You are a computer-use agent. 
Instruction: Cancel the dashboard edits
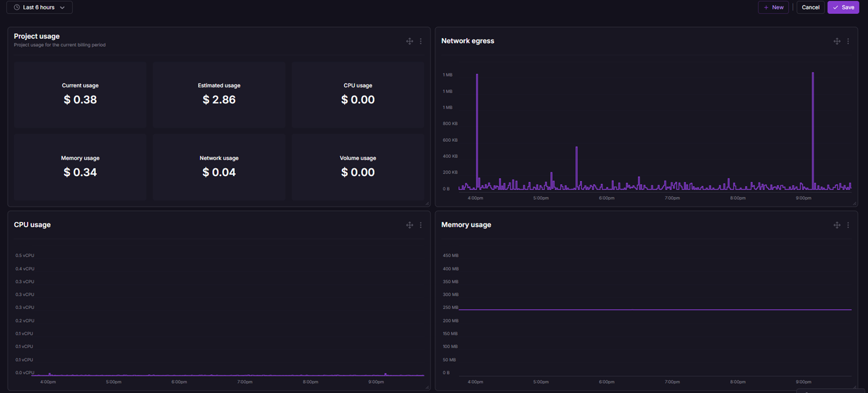810,8
